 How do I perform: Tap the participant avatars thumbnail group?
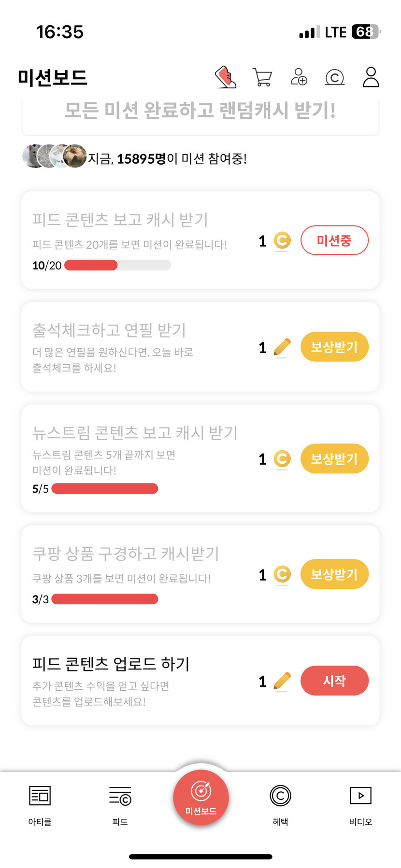[55, 156]
